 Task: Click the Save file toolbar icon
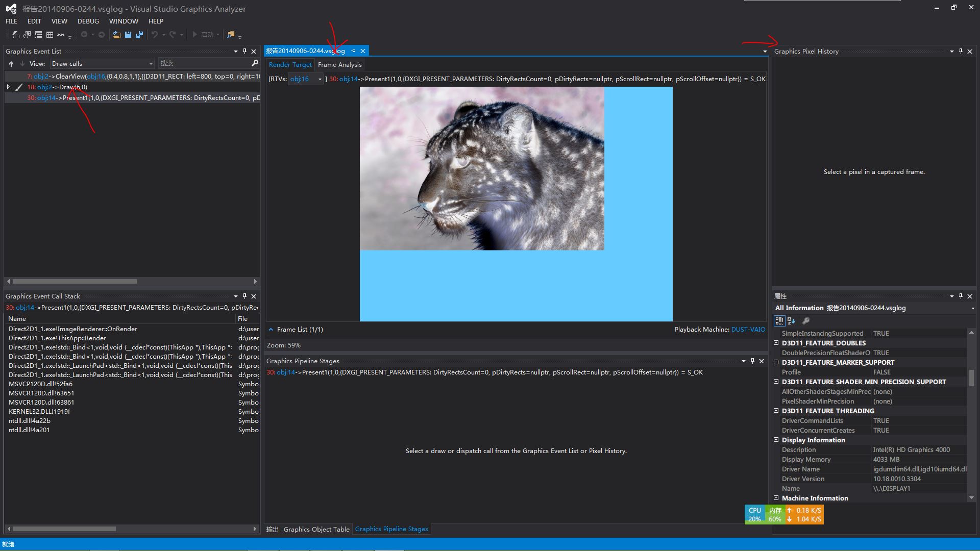[128, 35]
